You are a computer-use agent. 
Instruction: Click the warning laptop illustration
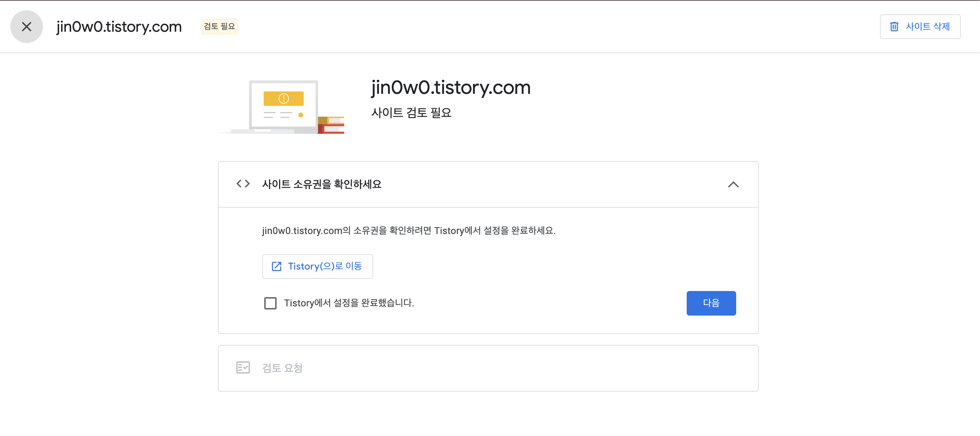283,106
